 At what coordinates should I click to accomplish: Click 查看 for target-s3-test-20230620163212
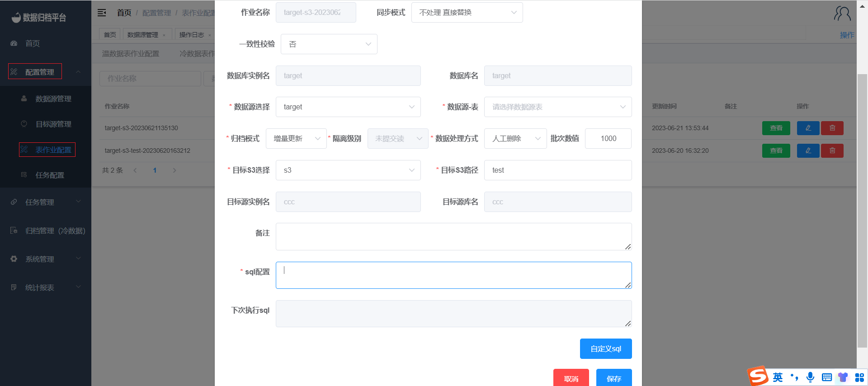[x=776, y=151]
